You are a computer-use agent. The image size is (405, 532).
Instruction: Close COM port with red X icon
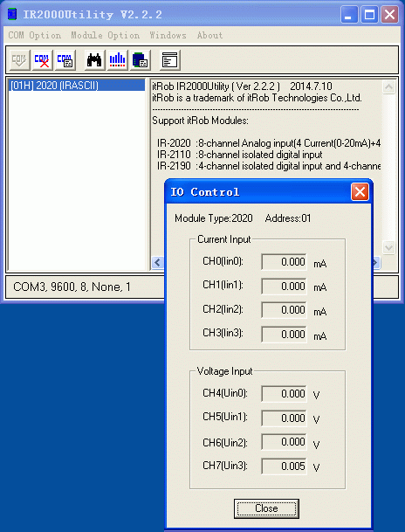[x=42, y=60]
